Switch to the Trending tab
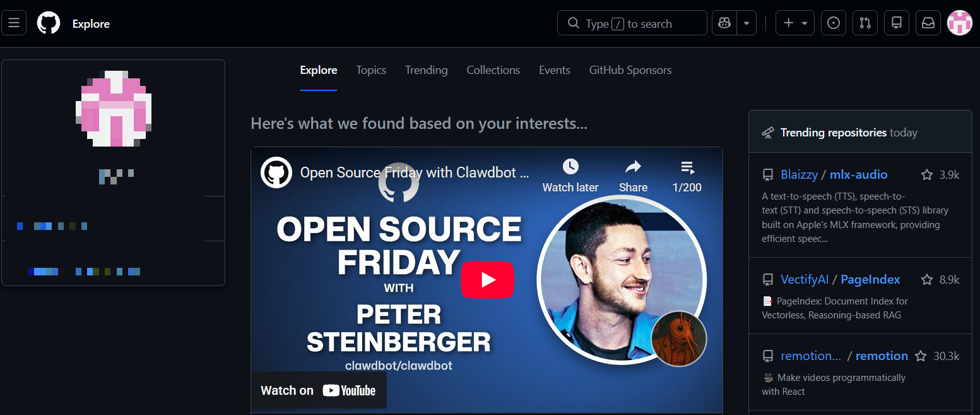980x415 pixels. (427, 70)
